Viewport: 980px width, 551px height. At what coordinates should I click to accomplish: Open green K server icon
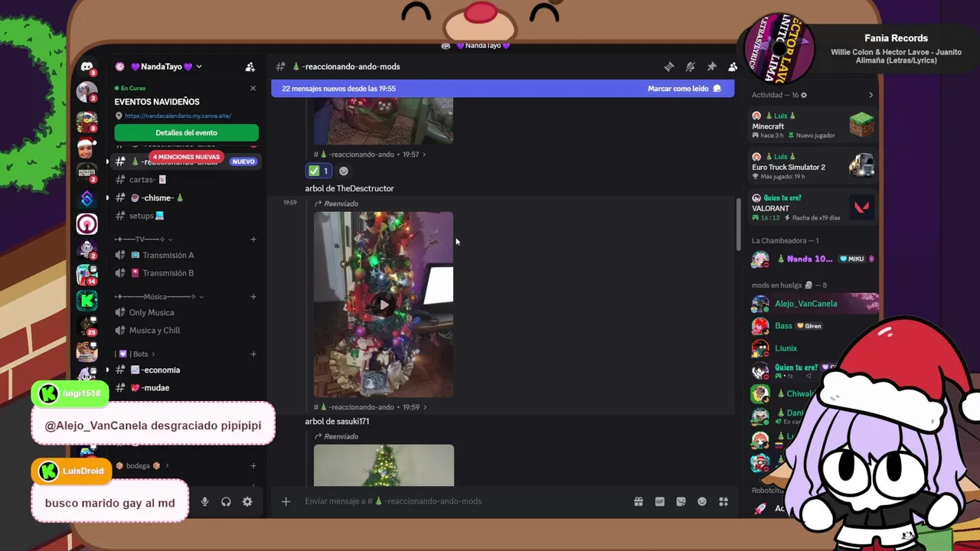tap(87, 300)
